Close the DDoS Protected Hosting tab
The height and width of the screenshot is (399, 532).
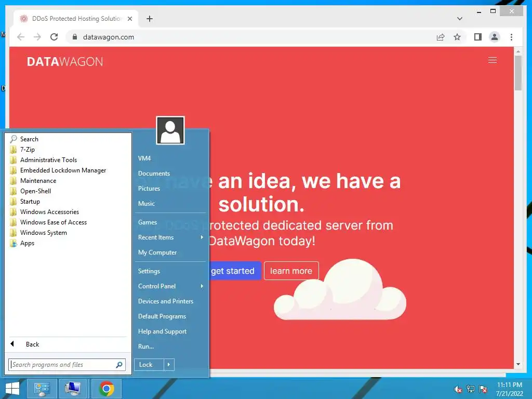(129, 19)
